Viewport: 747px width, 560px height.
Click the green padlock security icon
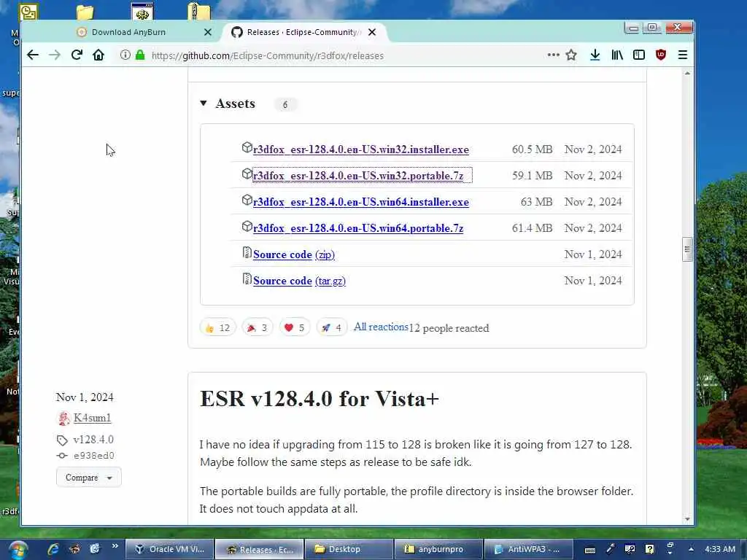click(140, 55)
